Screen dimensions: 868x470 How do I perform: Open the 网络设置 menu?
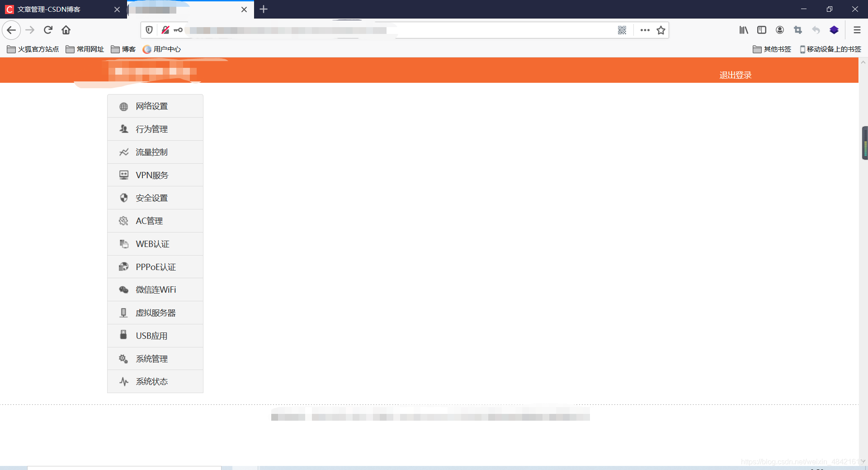point(155,106)
